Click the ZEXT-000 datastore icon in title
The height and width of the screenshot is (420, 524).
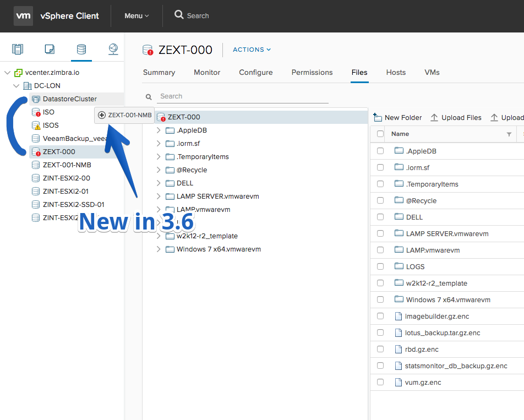[148, 50]
